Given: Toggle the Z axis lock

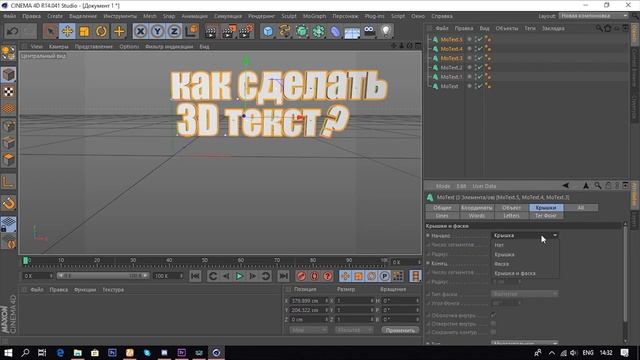Looking at the screenshot, I should [174, 31].
